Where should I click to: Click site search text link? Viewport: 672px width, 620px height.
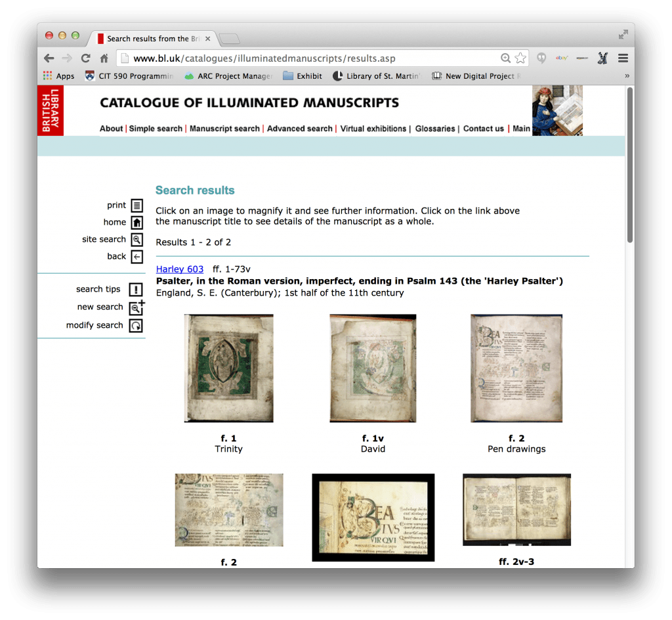coord(104,239)
